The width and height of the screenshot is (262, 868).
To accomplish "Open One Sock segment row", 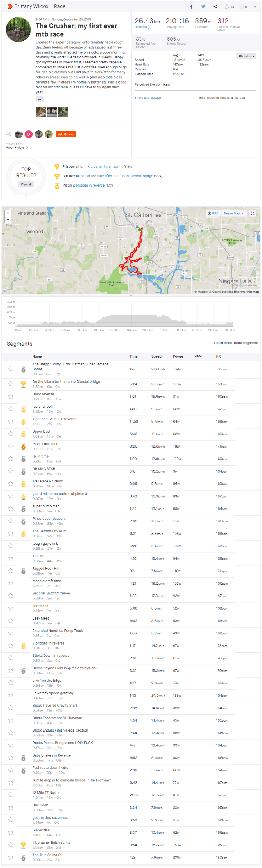I will [x=131, y=807].
